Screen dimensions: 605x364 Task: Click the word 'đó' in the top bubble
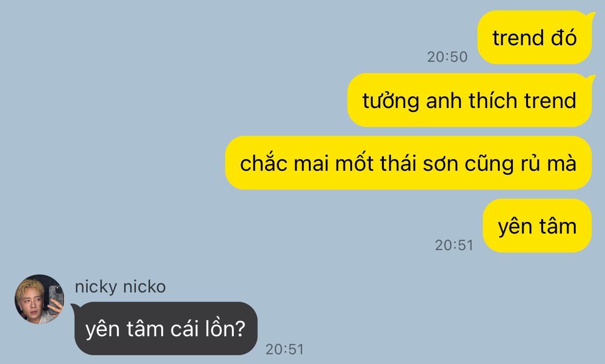(x=564, y=38)
